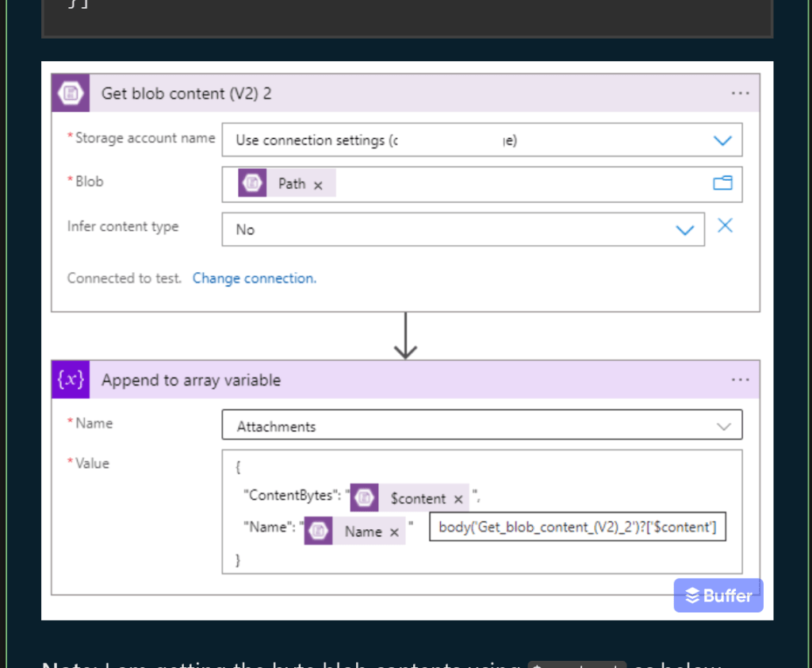Click the variable {x} icon in the Append header
The width and height of the screenshot is (812, 668).
point(71,380)
